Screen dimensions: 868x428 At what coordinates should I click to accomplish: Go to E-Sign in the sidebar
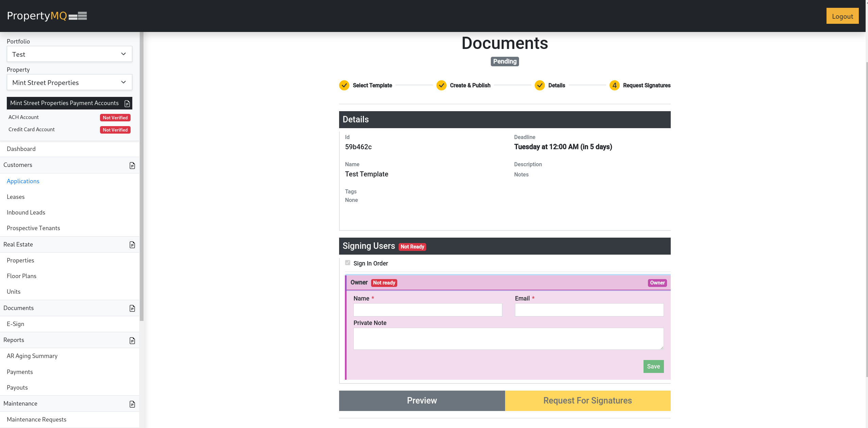[x=16, y=324]
